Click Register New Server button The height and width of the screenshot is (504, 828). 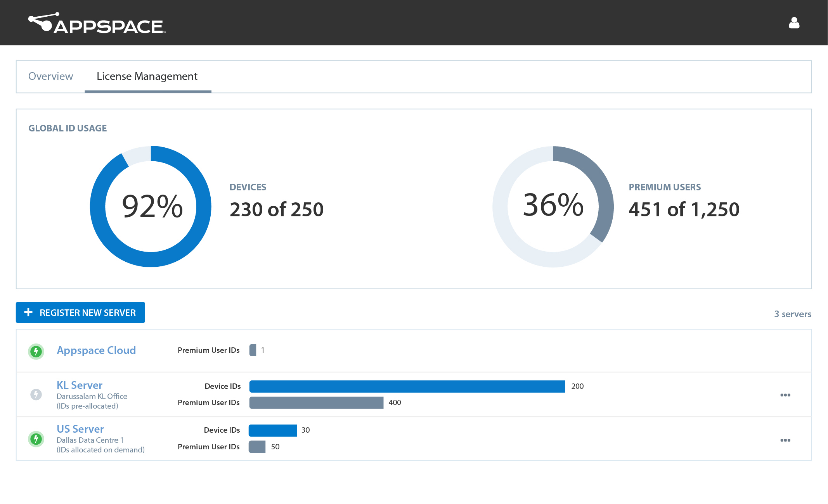pyautogui.click(x=80, y=312)
